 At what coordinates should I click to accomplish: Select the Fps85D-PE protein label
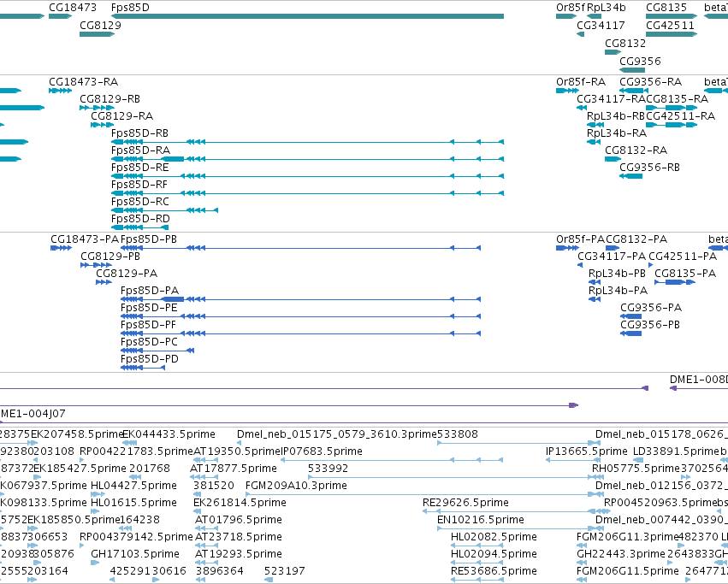[x=149, y=309]
